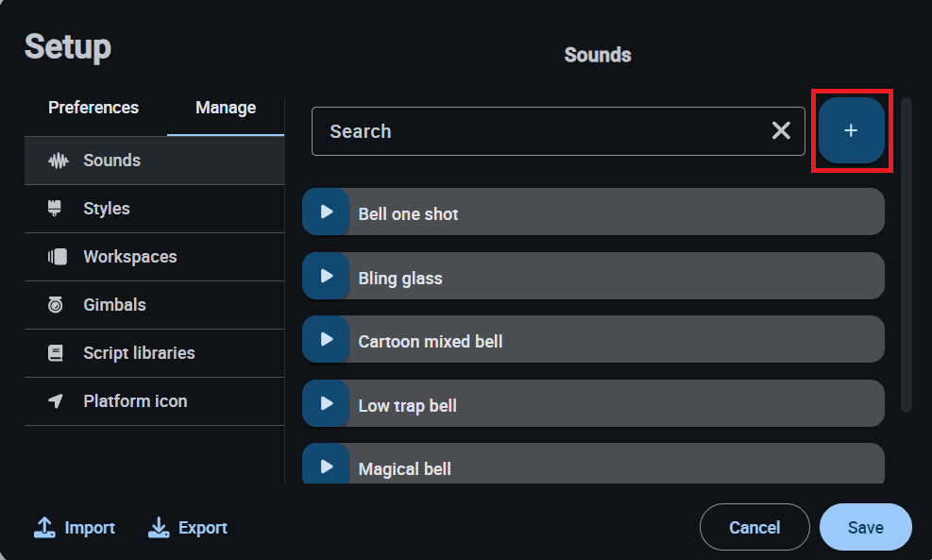Click the Search input field
Viewport: 932px width, 560px height.
[538, 131]
